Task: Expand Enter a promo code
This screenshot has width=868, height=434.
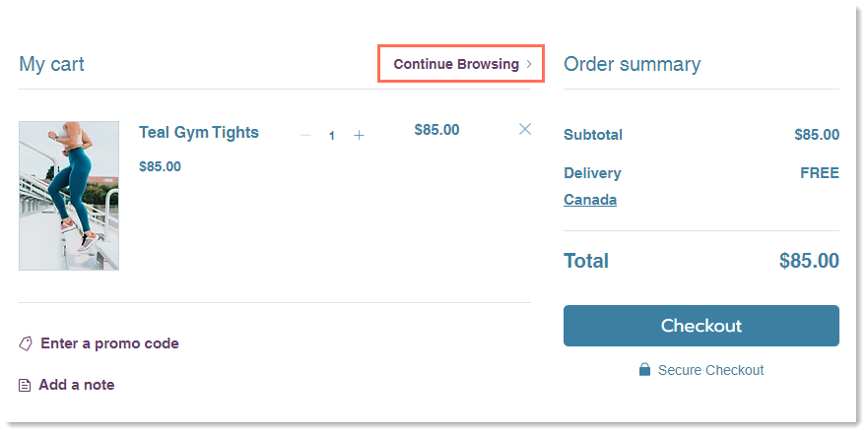Action: (109, 343)
